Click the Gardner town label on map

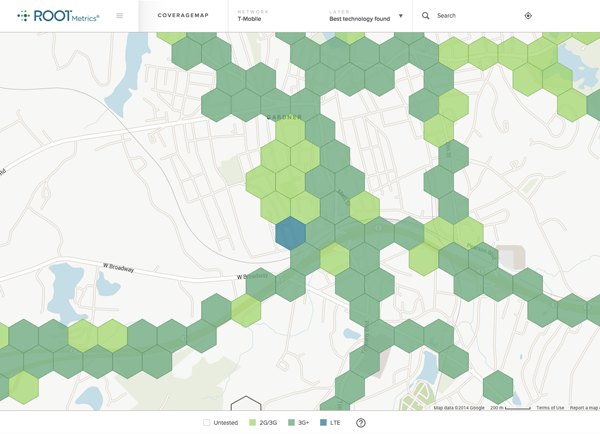click(284, 117)
